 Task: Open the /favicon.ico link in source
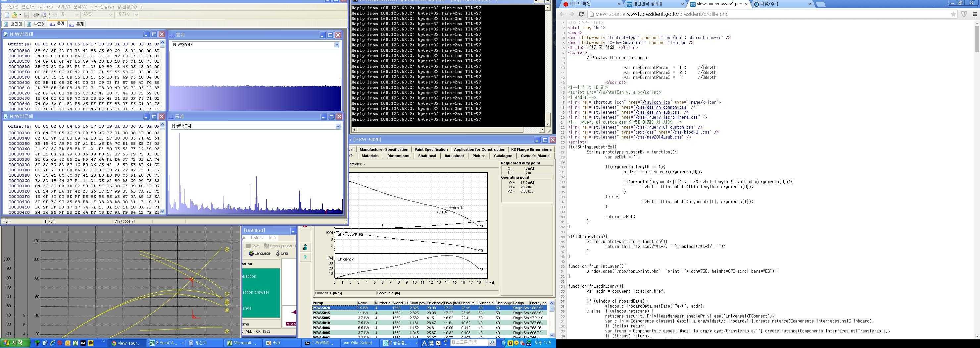pos(656,102)
